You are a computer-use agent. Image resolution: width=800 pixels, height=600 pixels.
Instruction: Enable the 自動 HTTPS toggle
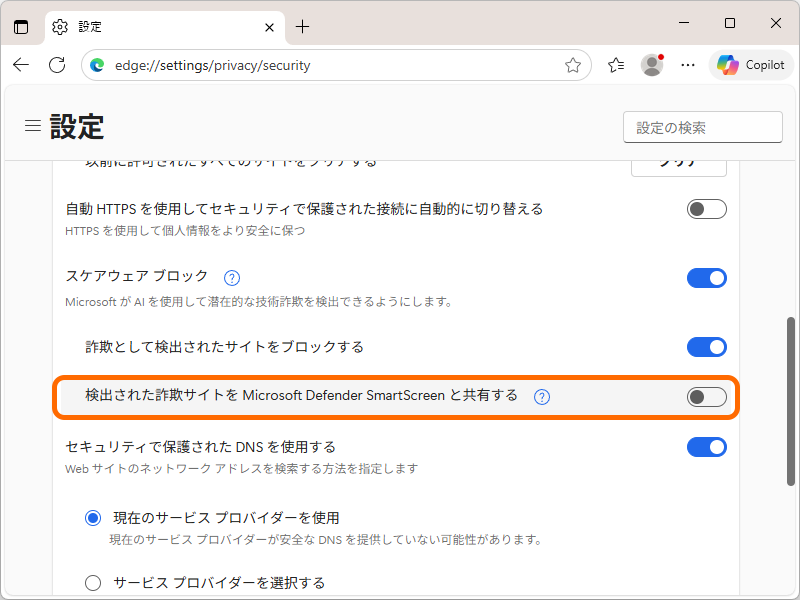point(706,209)
